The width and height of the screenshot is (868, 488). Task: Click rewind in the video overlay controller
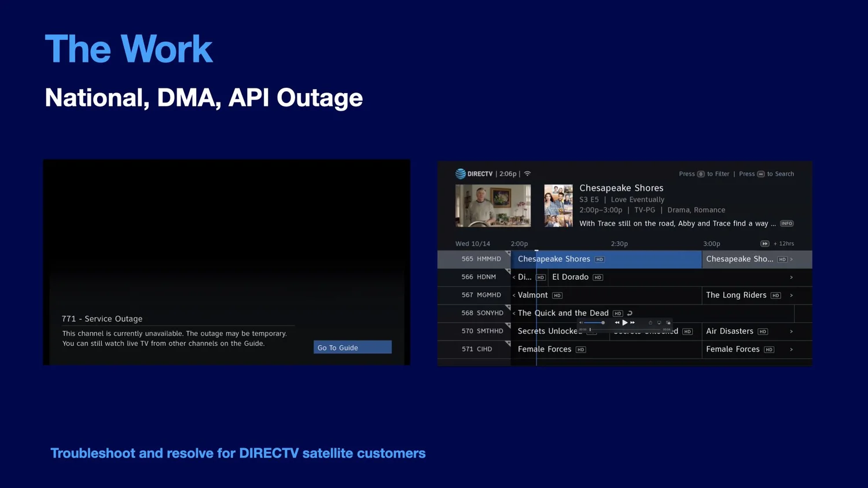pyautogui.click(x=617, y=323)
